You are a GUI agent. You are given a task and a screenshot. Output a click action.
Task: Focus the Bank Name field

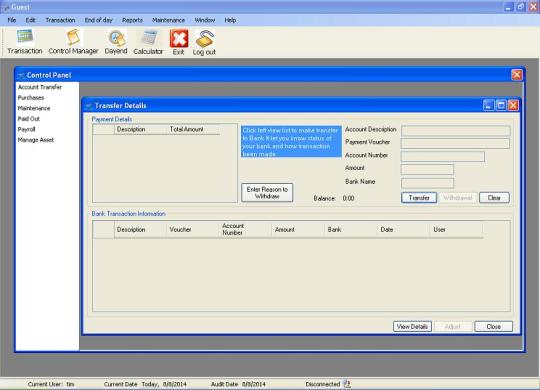pos(427,183)
